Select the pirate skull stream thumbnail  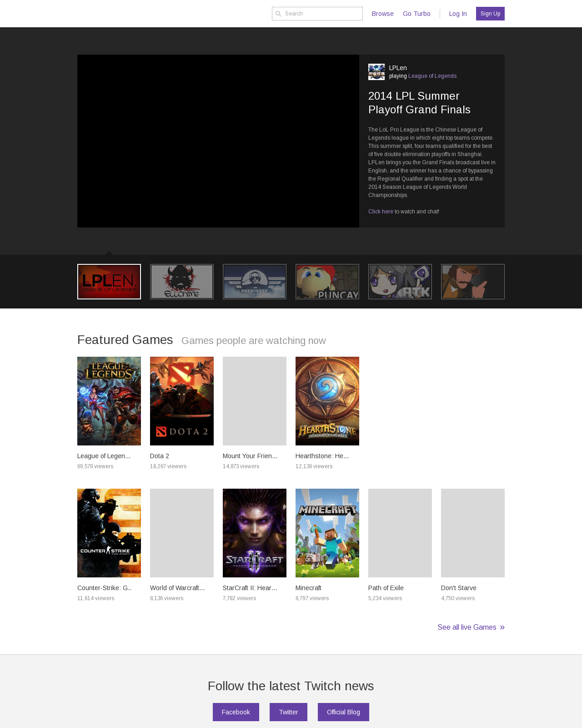click(182, 282)
